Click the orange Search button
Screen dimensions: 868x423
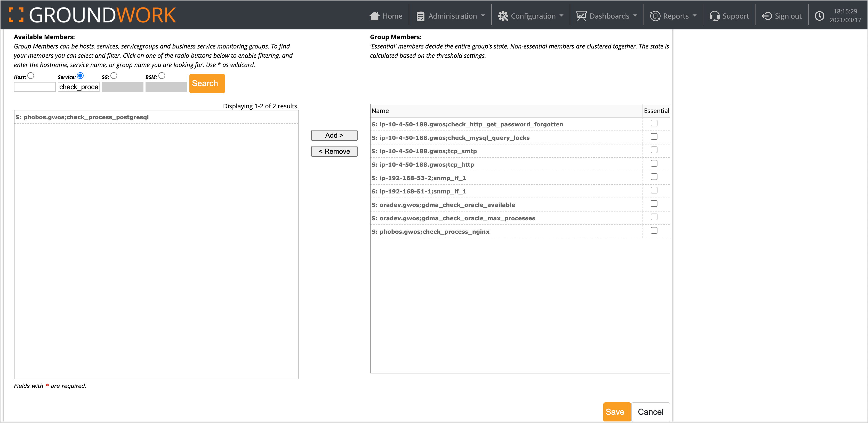[207, 83]
